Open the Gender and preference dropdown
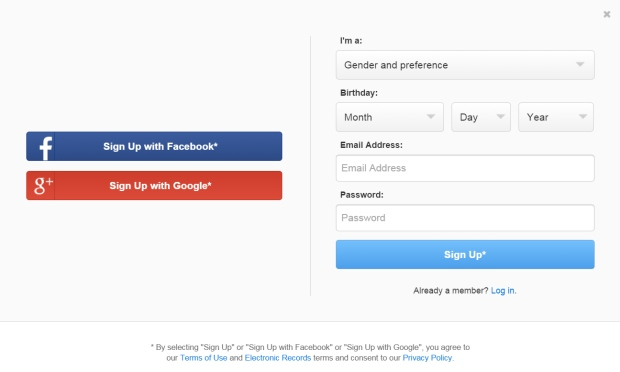This screenshot has height=372, width=620. [465, 65]
